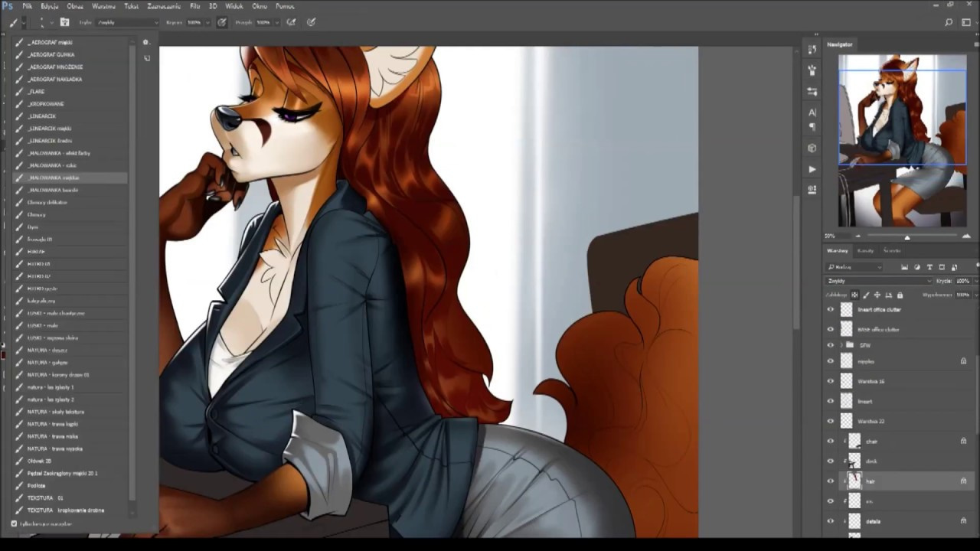Hide the lineart layer
Image resolution: width=980 pixels, height=551 pixels.
coord(831,401)
